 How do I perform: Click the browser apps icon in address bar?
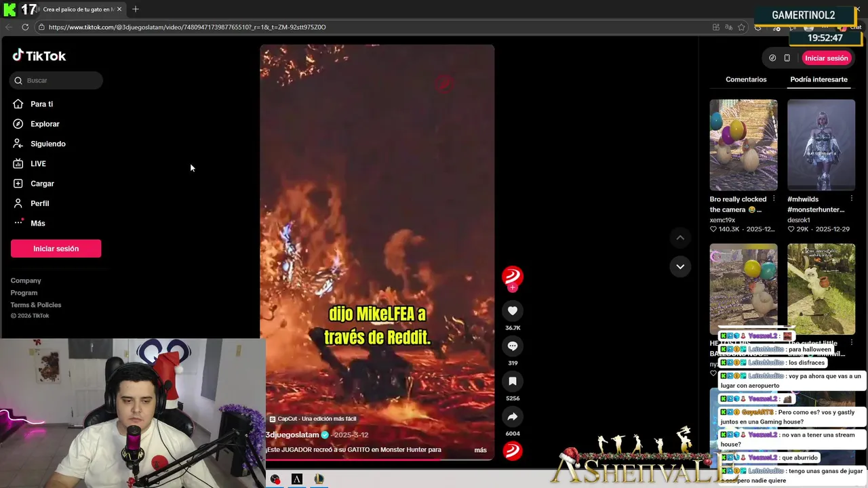[x=715, y=27]
